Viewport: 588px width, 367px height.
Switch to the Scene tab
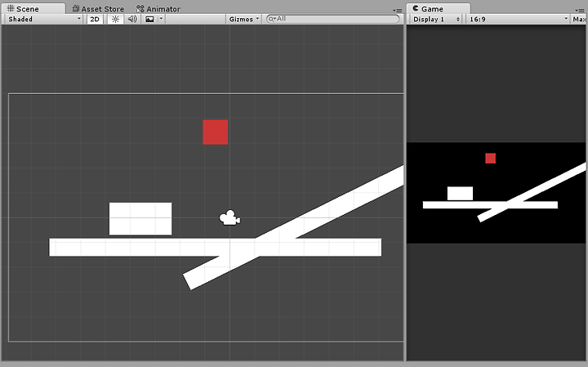(x=33, y=8)
